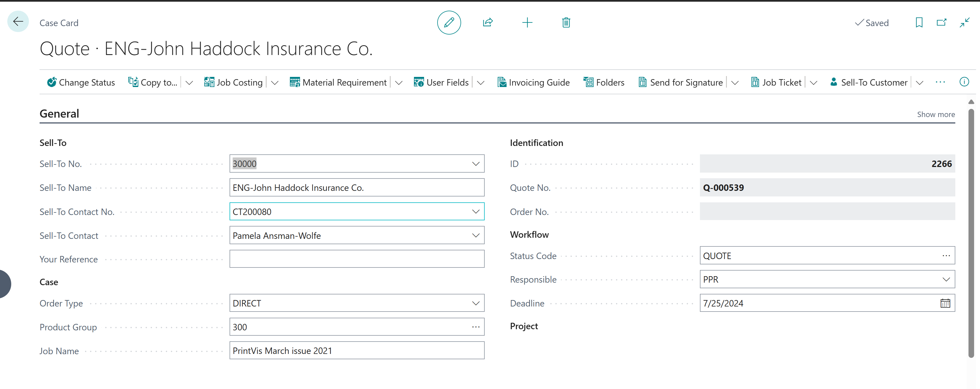This screenshot has height=389, width=980.
Task: Expand the Sell-To No. dropdown
Action: (x=476, y=164)
